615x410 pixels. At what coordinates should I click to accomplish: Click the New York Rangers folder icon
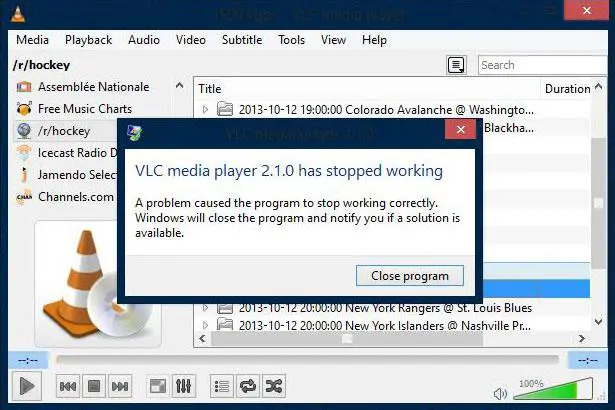225,308
